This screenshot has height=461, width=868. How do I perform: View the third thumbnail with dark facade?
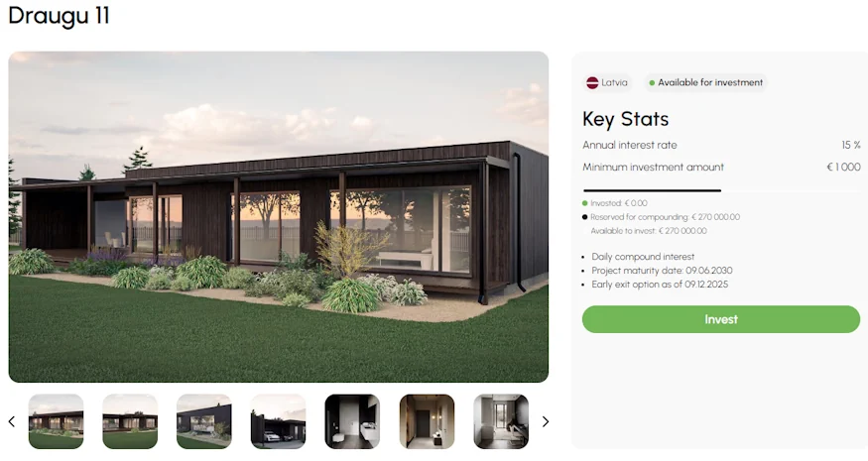(204, 421)
